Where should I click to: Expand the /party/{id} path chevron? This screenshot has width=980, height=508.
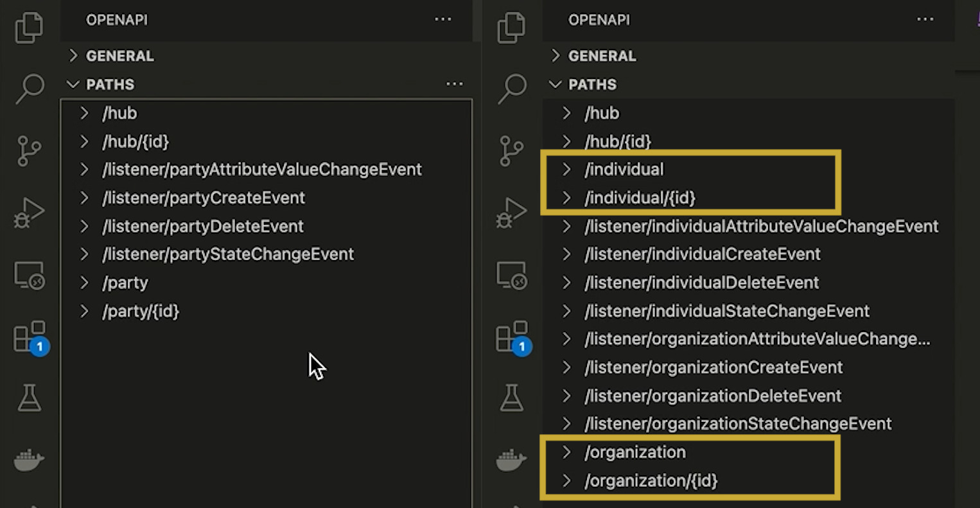[84, 311]
